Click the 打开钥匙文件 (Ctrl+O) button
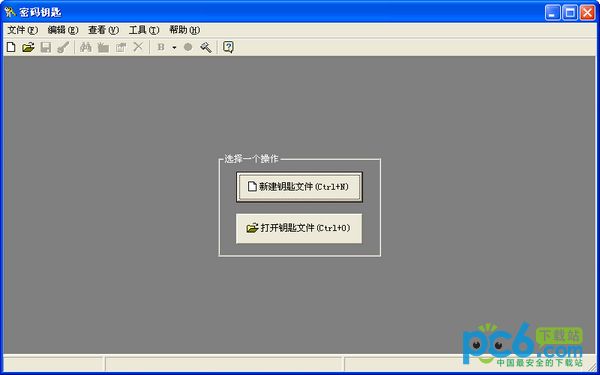This screenshot has height=375, width=600. coord(299,228)
